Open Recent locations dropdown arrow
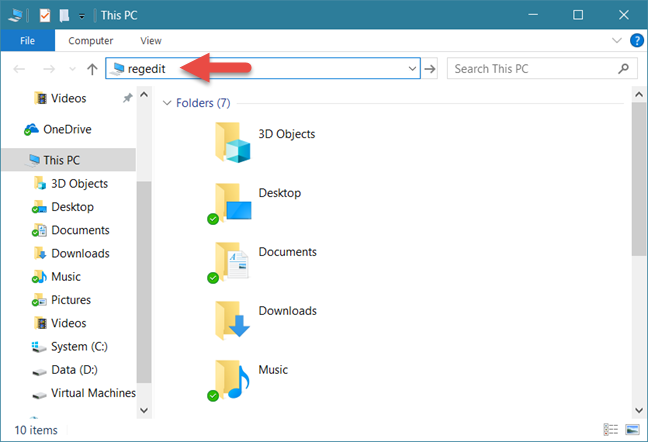 (x=72, y=69)
